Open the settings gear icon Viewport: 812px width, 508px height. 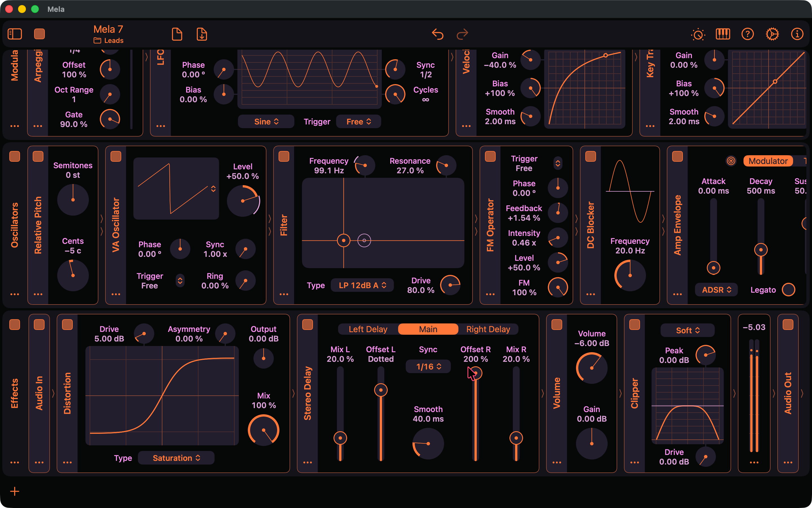[772, 34]
